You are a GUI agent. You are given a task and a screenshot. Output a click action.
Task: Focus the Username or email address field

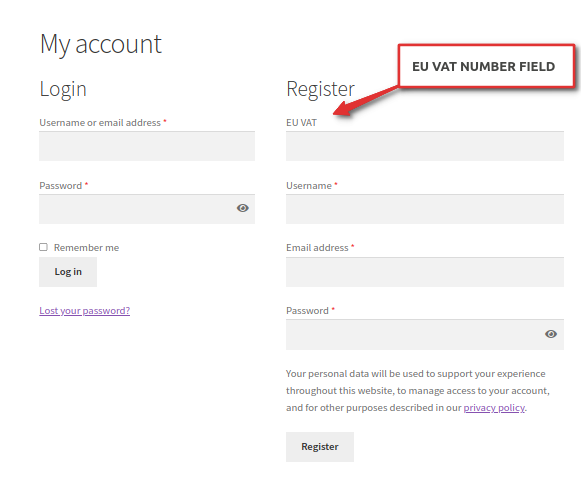coord(147,146)
